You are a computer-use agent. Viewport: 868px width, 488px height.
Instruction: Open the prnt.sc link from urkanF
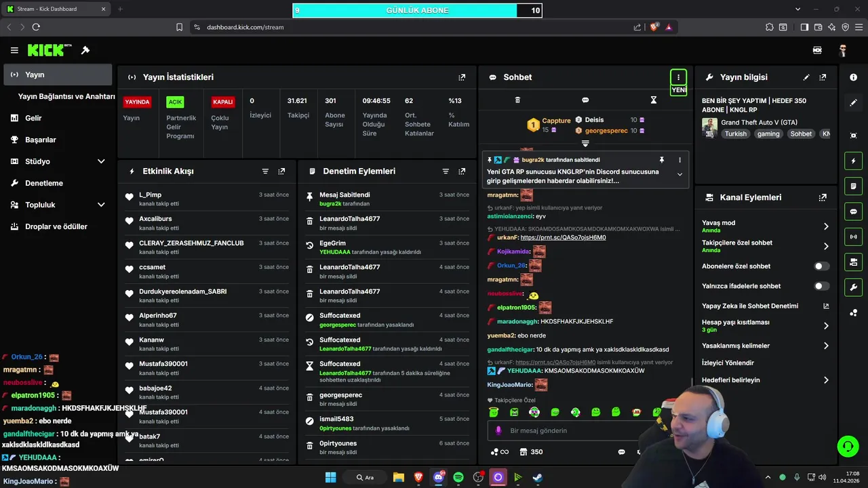(563, 238)
